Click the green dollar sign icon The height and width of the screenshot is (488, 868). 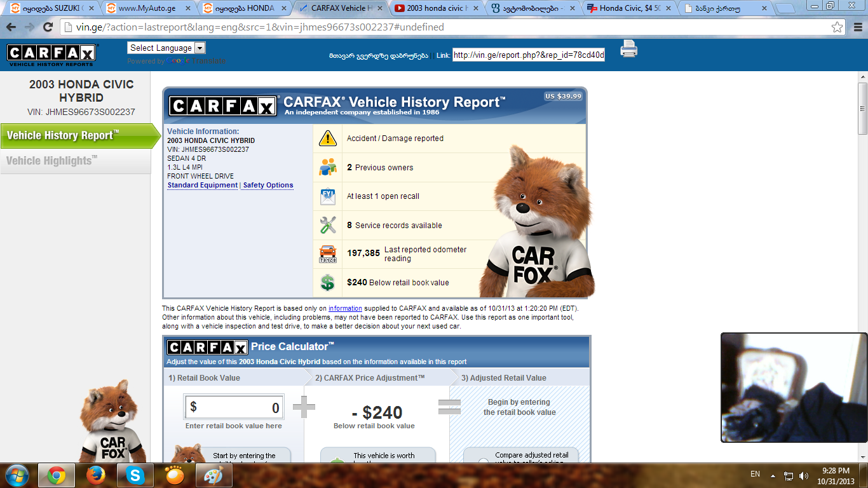[x=327, y=283]
